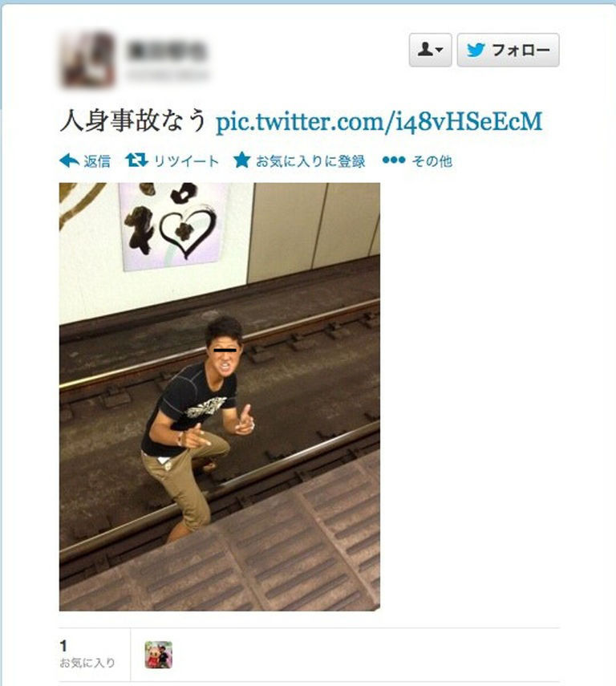Viewport: 616px width, 686px height.
Task: Expand user actions dropdown caret
Action: 440,50
